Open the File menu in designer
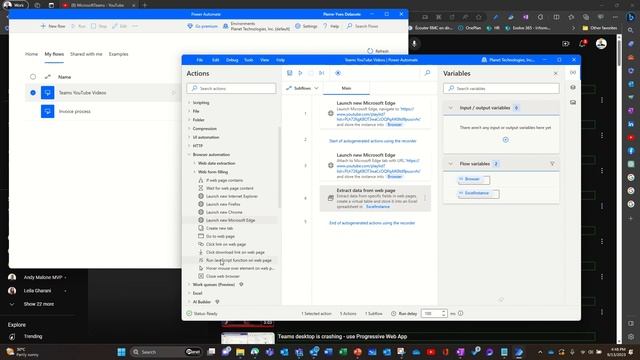Viewport: 640px width, 360px height. [200, 60]
